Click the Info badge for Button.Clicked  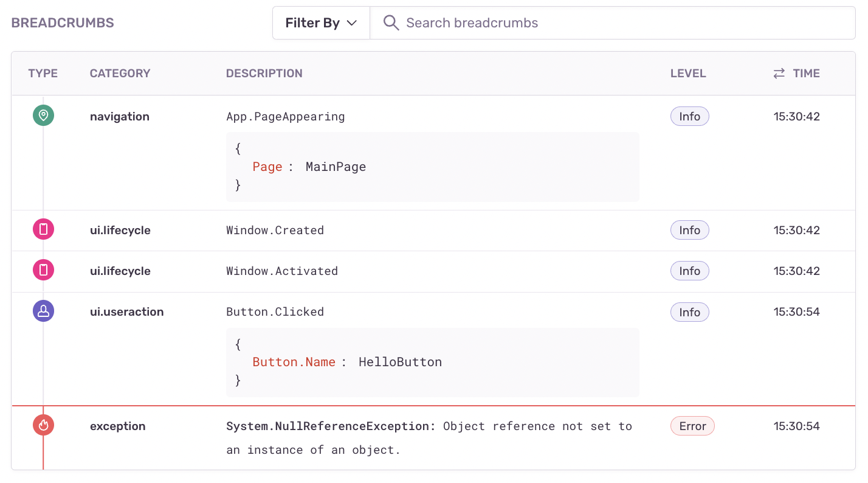689,312
